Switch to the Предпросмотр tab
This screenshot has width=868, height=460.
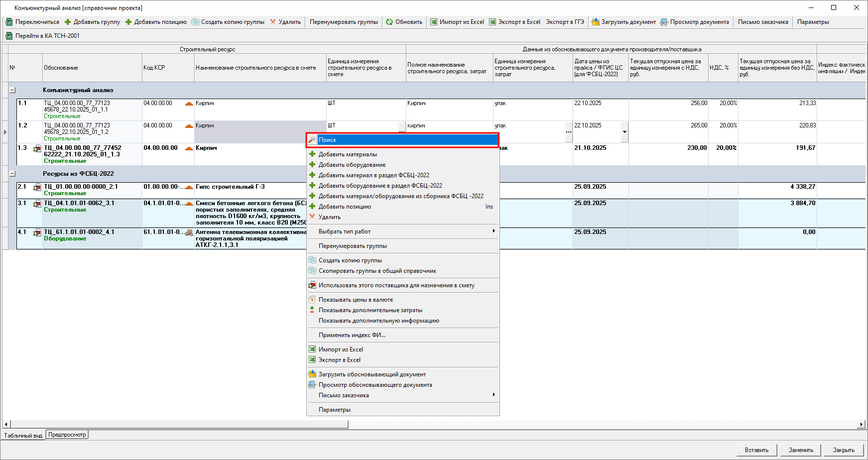tap(67, 435)
